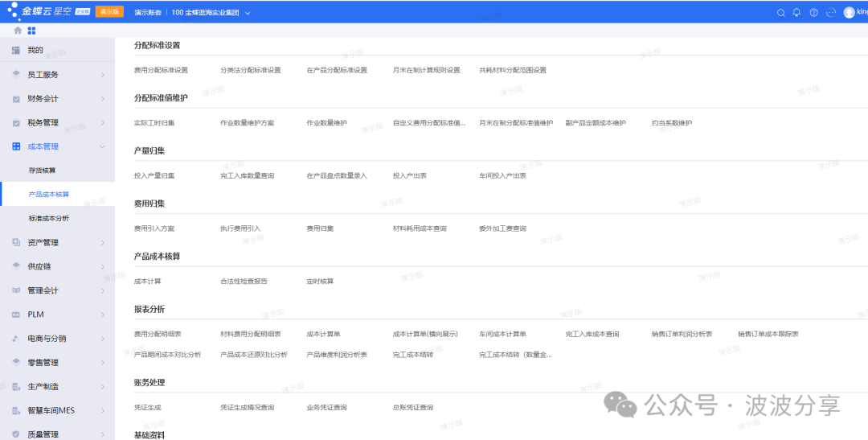Screen dimensions: 868x440
Task: Click the 财务会计 sidebar icon
Action: coord(16,99)
